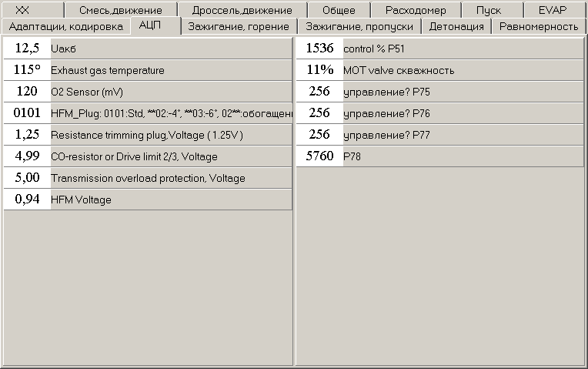Viewport: 588px width, 369px height.
Task: Switch to the Расходомер tab
Action: point(416,10)
